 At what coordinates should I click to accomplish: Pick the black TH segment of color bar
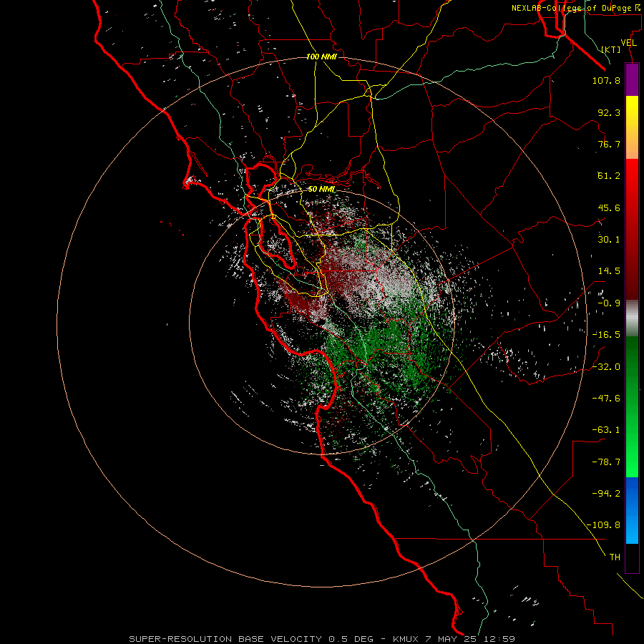632,558
